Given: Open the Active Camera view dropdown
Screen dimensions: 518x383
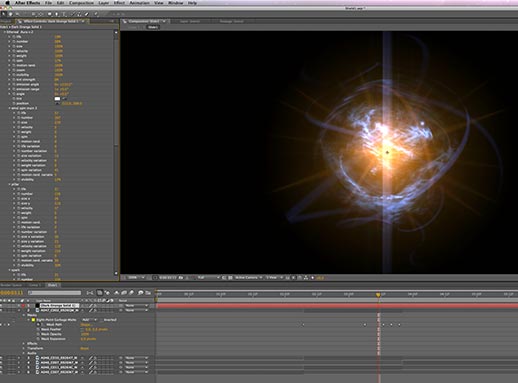Looking at the screenshot, I should tap(249, 277).
